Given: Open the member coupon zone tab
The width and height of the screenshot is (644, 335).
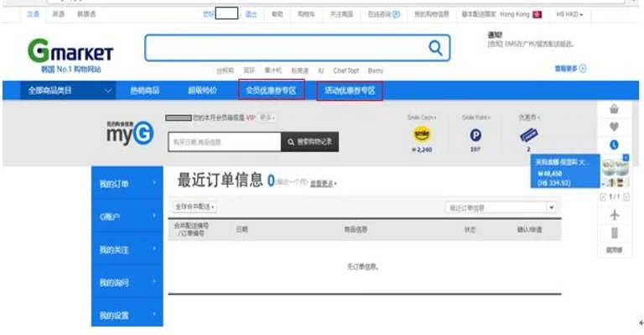Looking at the screenshot, I should 271,90.
